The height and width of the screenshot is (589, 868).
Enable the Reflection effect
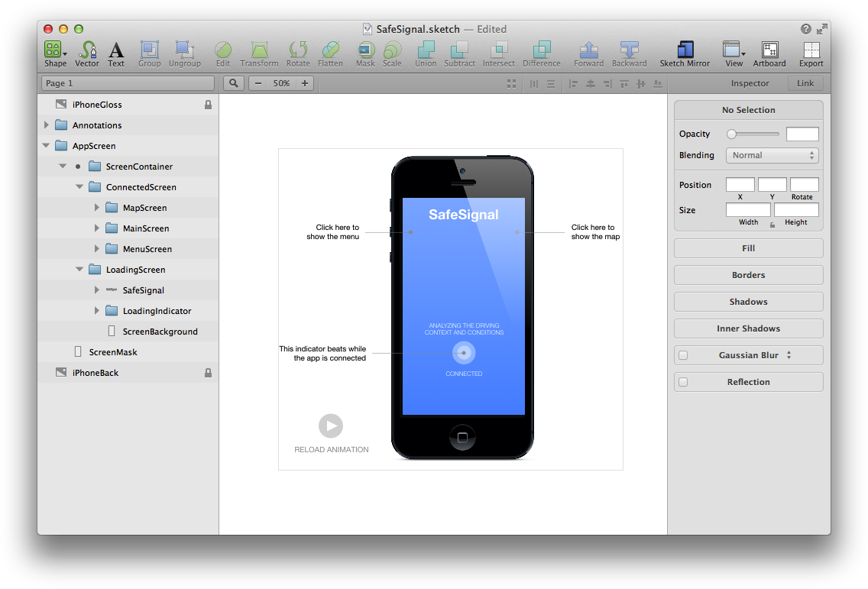tap(682, 381)
